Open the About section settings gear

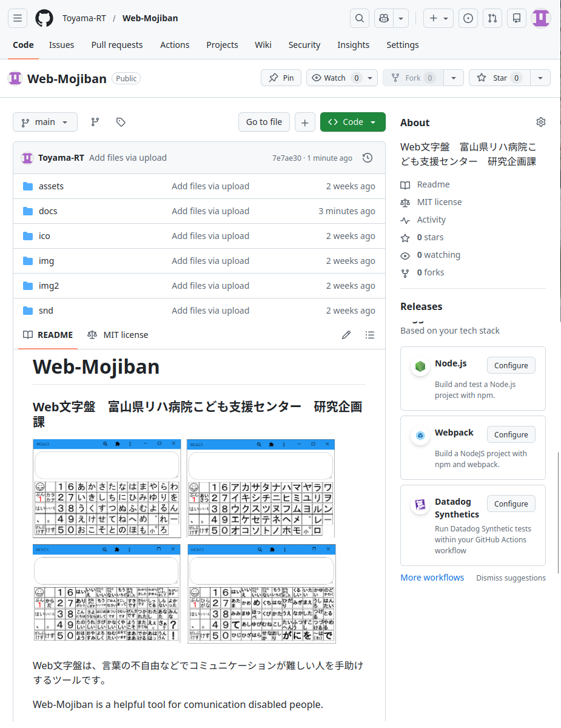(x=540, y=122)
